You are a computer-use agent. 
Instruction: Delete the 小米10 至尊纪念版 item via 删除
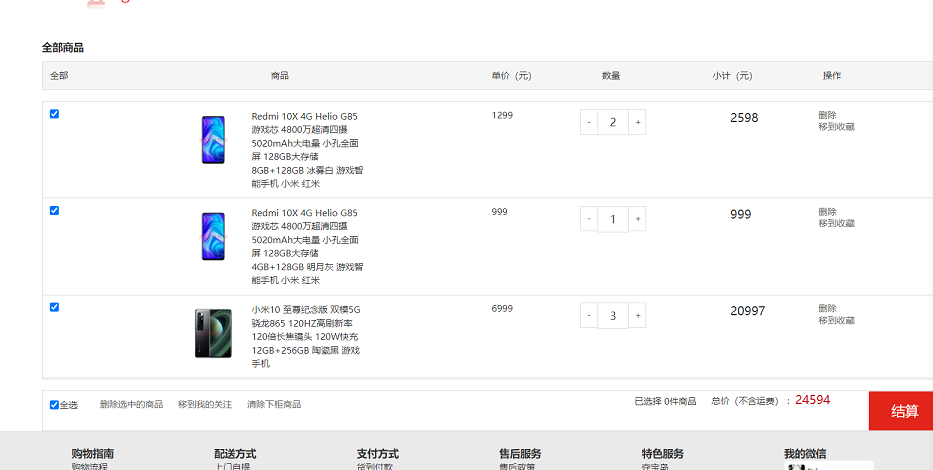(827, 308)
